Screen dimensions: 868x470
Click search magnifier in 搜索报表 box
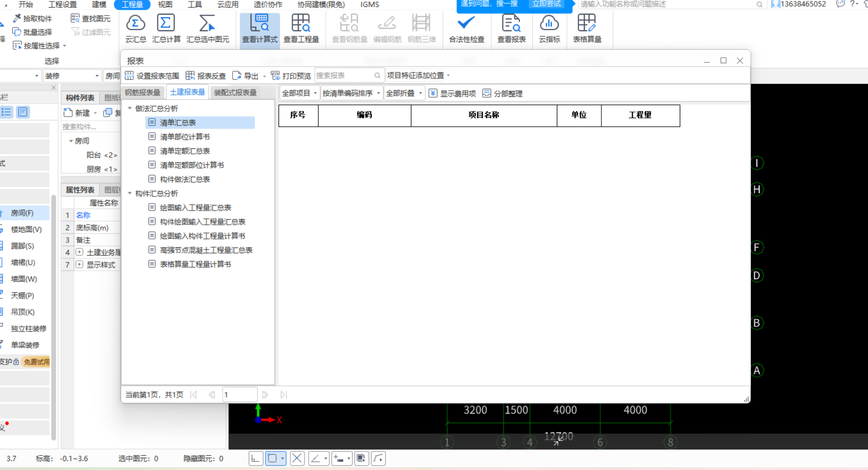pos(377,76)
